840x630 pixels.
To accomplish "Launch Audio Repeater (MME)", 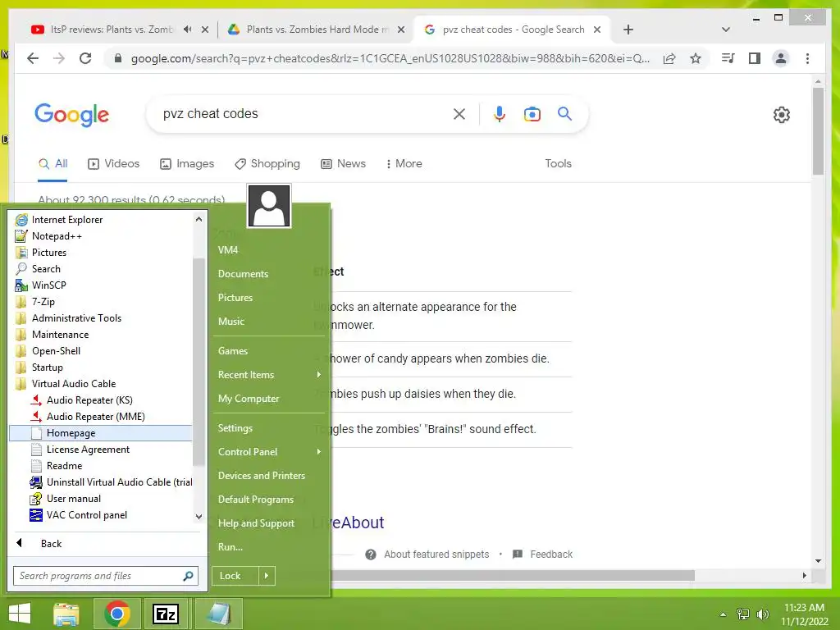I will [x=101, y=417].
